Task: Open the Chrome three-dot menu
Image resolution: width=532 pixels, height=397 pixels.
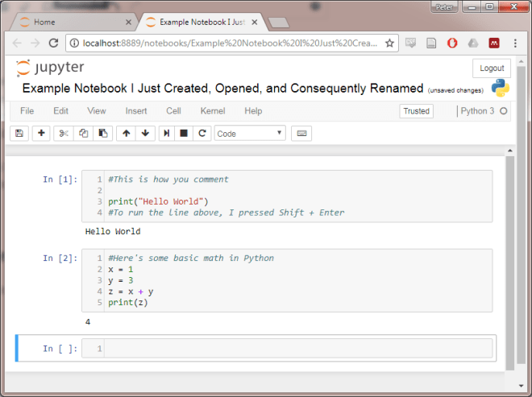Action: coord(515,43)
